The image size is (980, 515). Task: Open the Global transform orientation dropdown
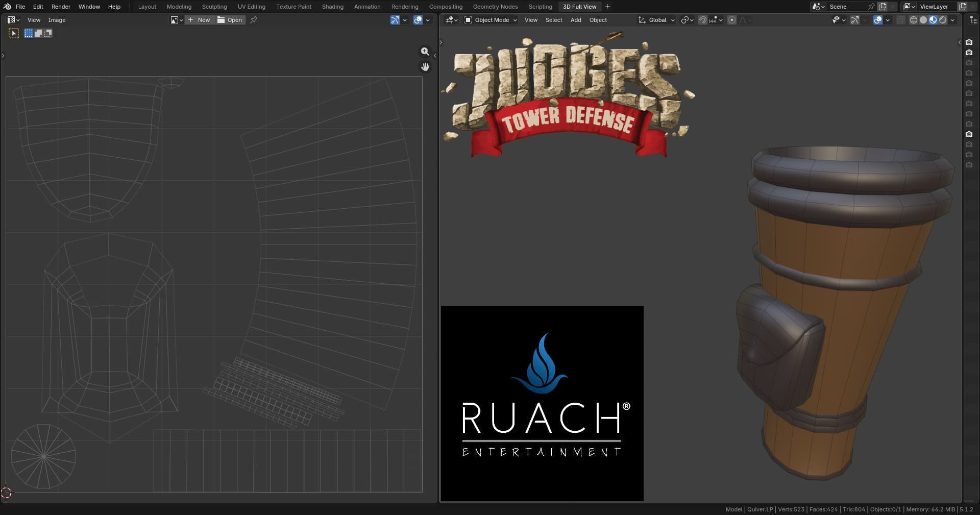[656, 20]
